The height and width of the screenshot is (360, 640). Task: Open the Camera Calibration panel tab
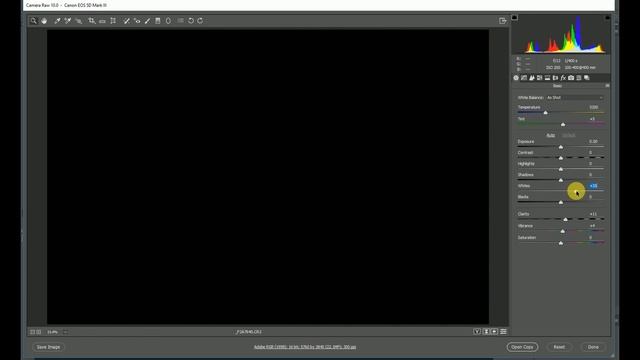[x=571, y=78]
